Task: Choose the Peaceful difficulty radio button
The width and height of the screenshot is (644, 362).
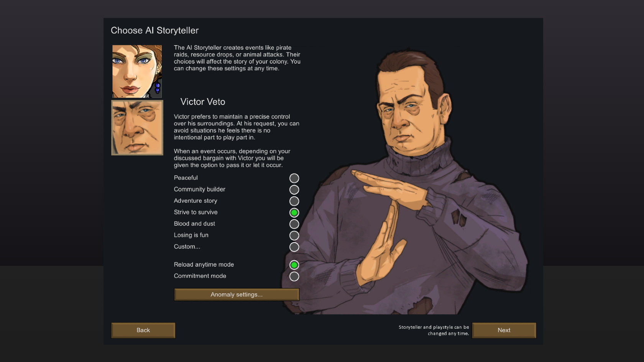Action: tap(294, 178)
